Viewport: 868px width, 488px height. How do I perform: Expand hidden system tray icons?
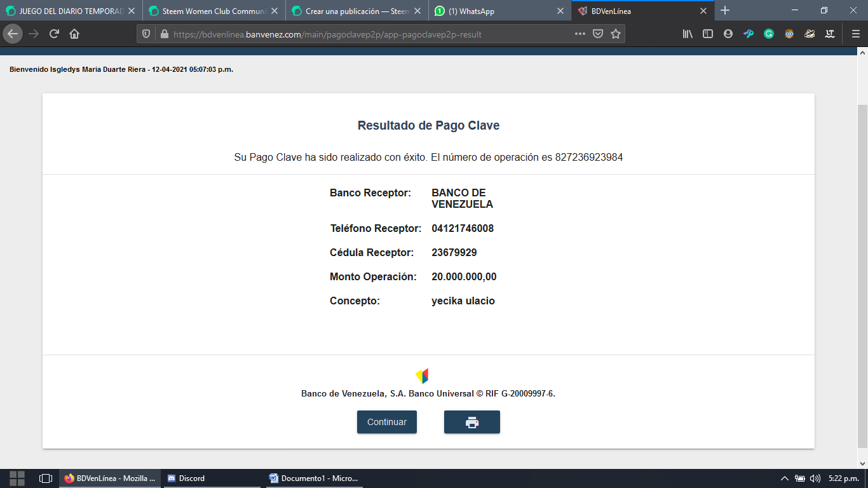pos(785,478)
